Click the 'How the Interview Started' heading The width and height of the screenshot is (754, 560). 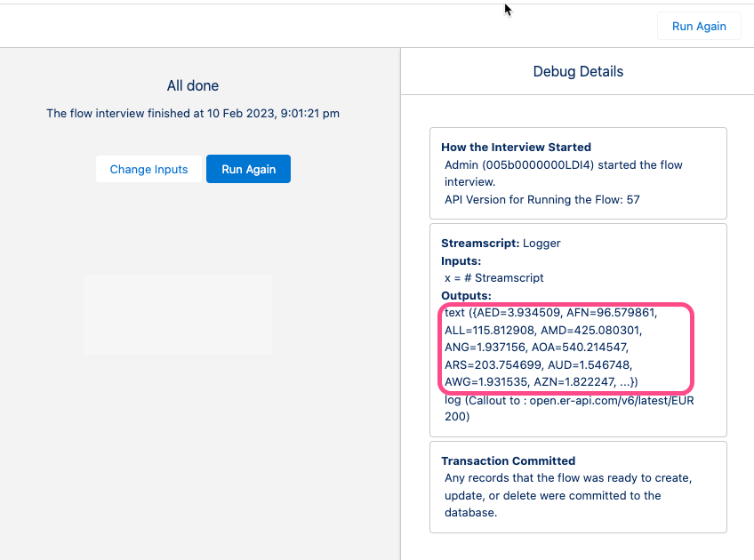(516, 148)
